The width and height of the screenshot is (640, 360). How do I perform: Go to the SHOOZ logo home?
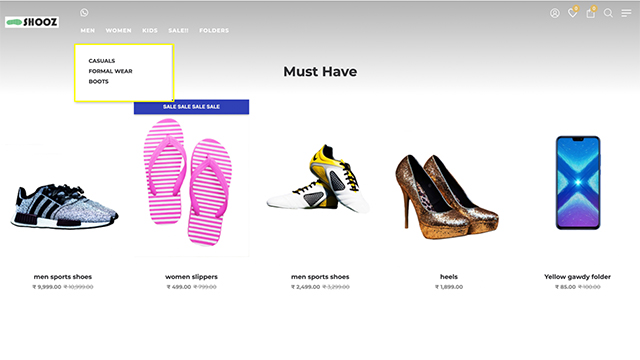[32, 22]
